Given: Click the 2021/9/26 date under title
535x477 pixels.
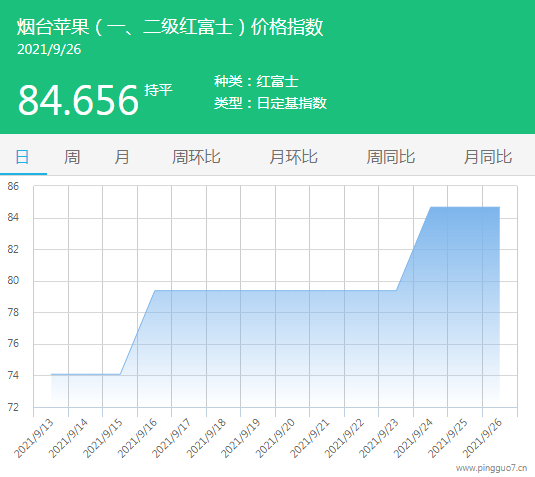Looking at the screenshot, I should 49,49.
